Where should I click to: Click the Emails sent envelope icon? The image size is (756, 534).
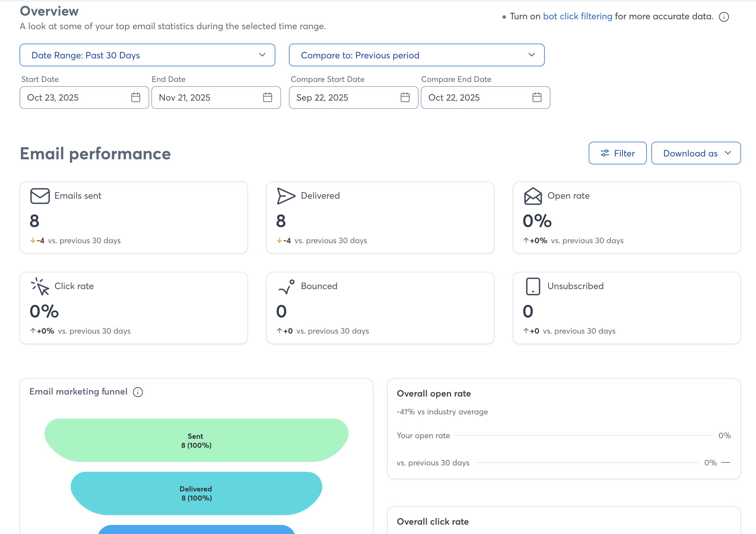[40, 196]
